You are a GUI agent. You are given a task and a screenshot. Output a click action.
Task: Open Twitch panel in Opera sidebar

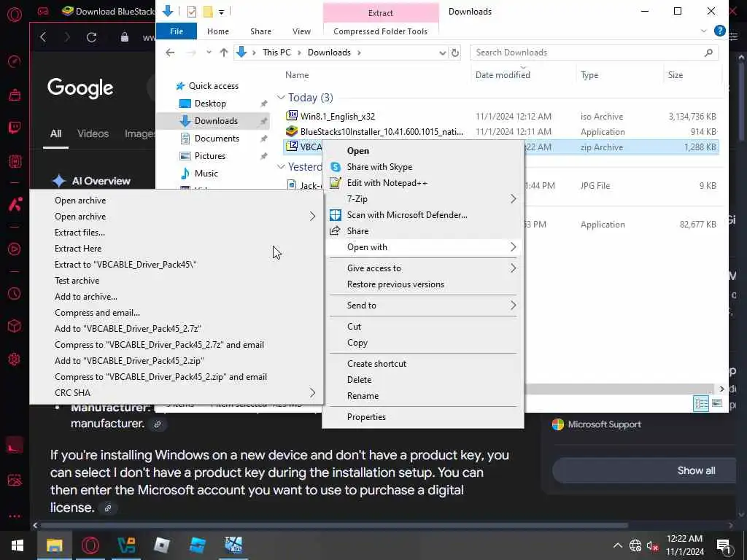coord(15,128)
